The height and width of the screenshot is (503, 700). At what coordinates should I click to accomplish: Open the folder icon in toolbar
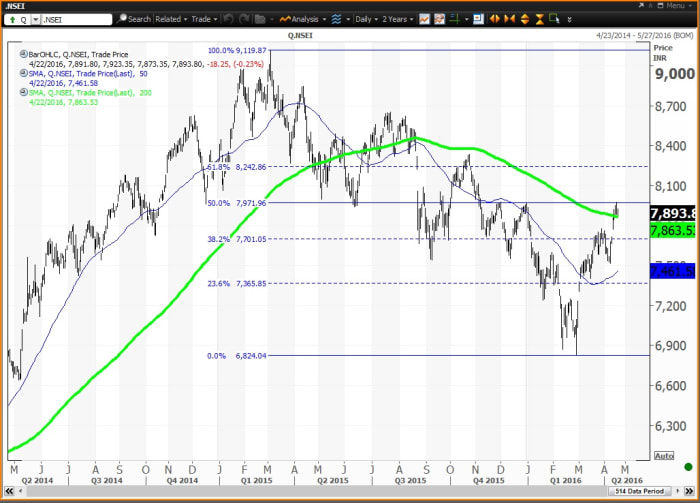pos(260,19)
